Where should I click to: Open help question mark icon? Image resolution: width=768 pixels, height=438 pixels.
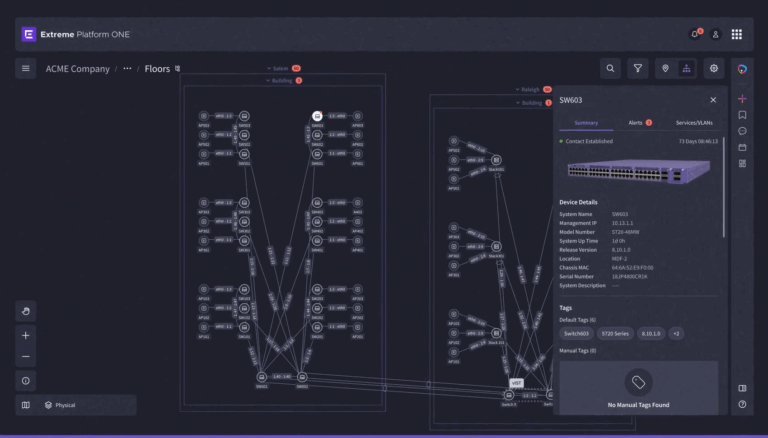pos(742,404)
